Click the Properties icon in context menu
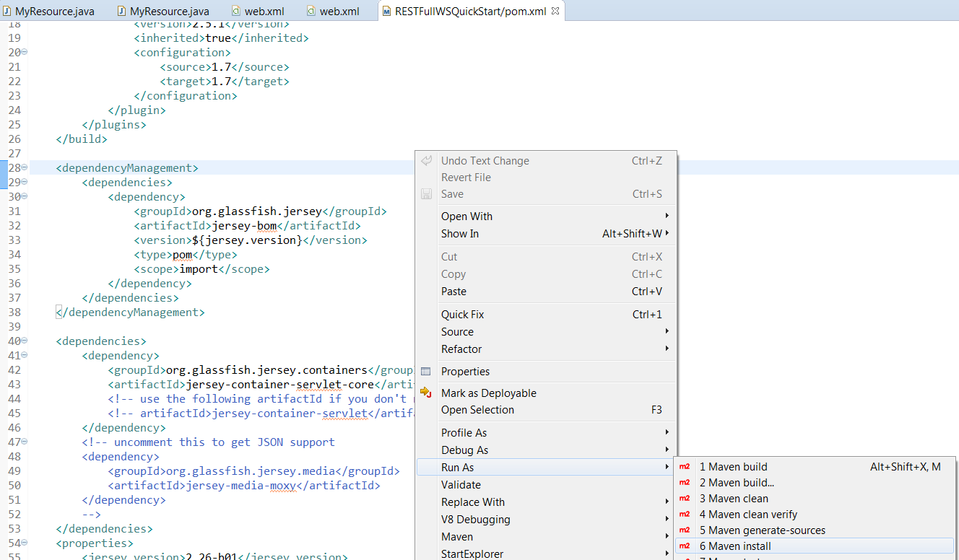This screenshot has width=959, height=560. click(x=426, y=372)
